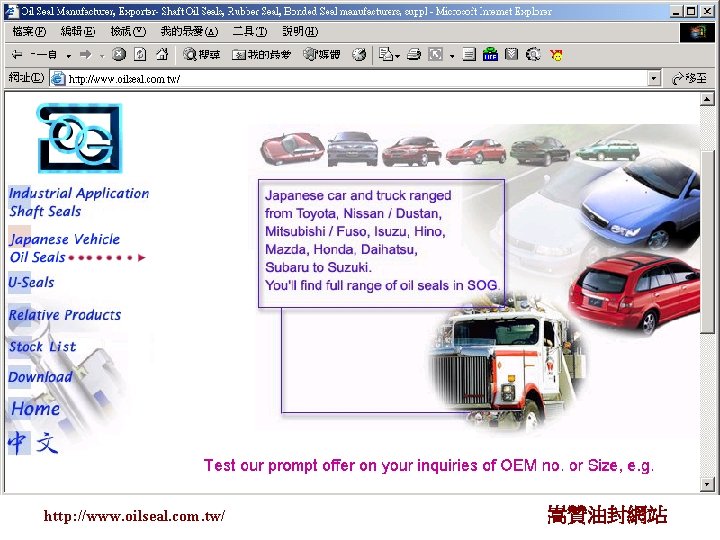Minimize the Internet Explorer window

675,11
